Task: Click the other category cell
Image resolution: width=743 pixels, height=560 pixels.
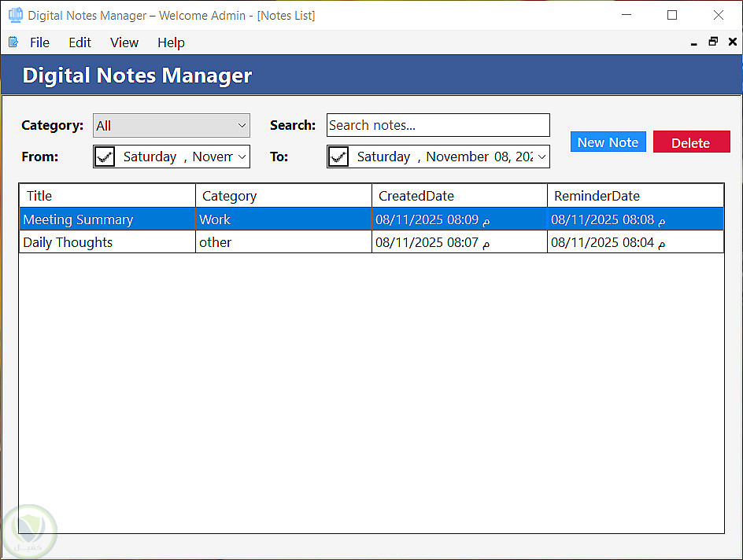Action: [x=283, y=242]
